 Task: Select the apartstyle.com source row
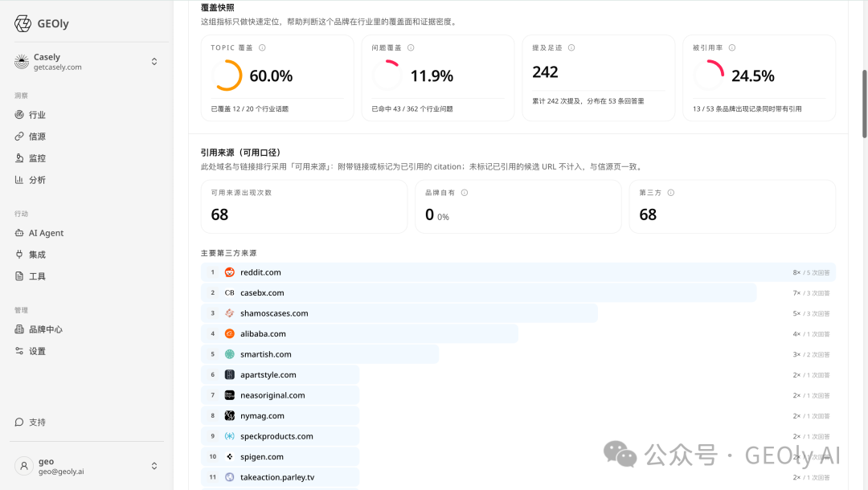tap(518, 374)
